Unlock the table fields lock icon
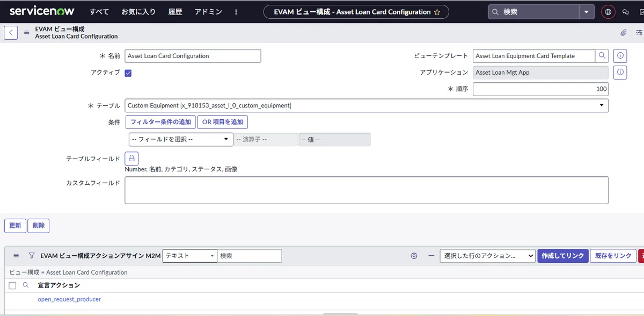 131,159
